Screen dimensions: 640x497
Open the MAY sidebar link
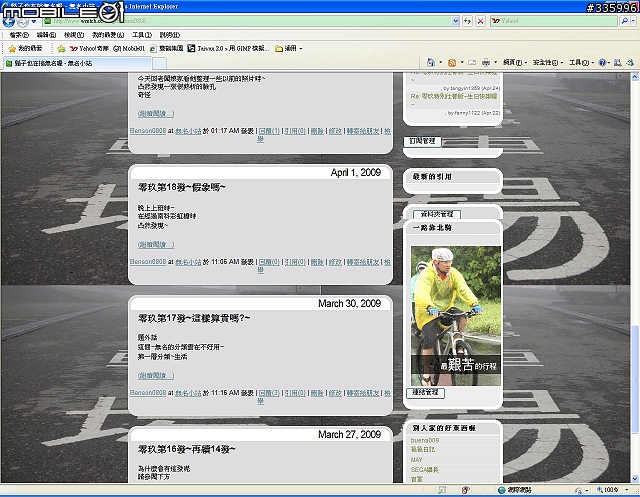[x=417, y=459]
